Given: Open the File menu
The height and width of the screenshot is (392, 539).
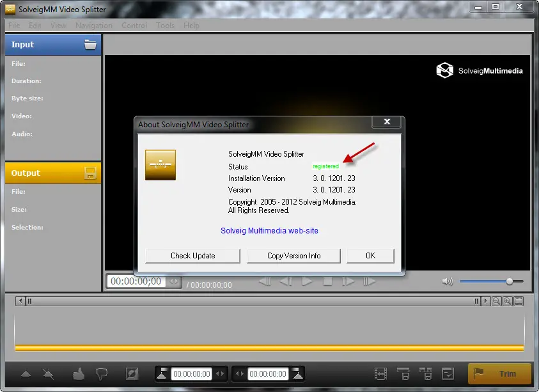Looking at the screenshot, I should 14,26.
